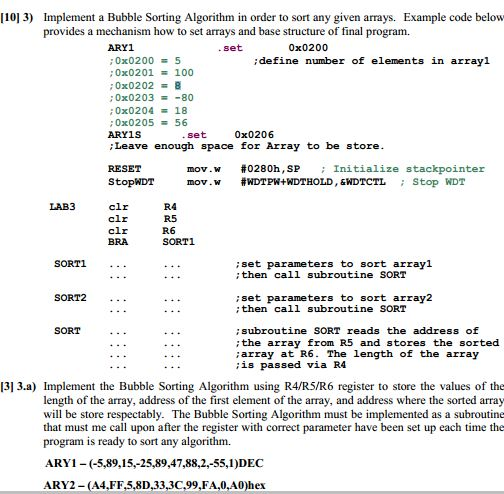Screen dimensions: 504x494
Task: Click the 'SORT1' label in margin
Action: tap(70, 264)
